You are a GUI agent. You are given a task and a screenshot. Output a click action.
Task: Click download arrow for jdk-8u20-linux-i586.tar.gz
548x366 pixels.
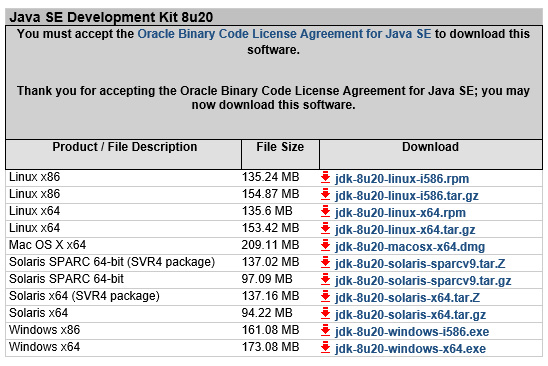325,194
